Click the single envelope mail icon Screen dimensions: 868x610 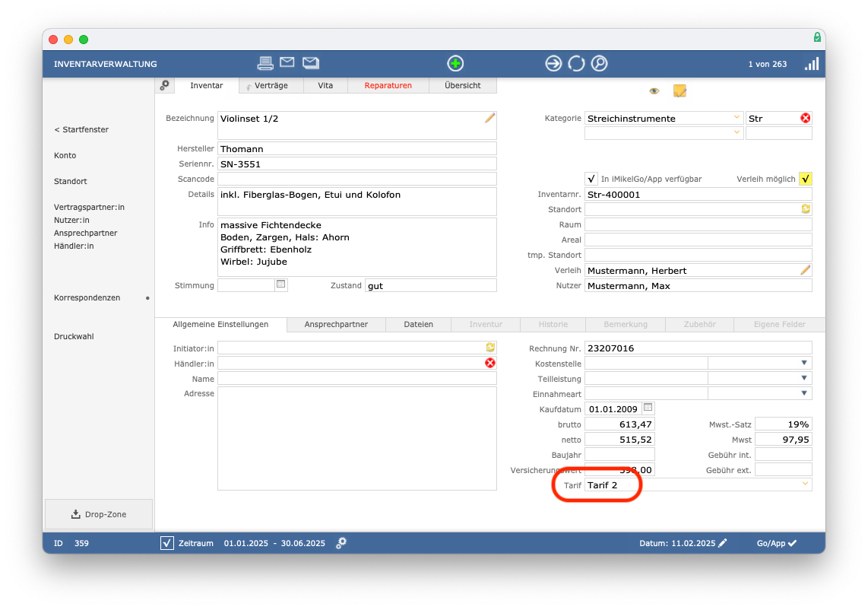(287, 62)
